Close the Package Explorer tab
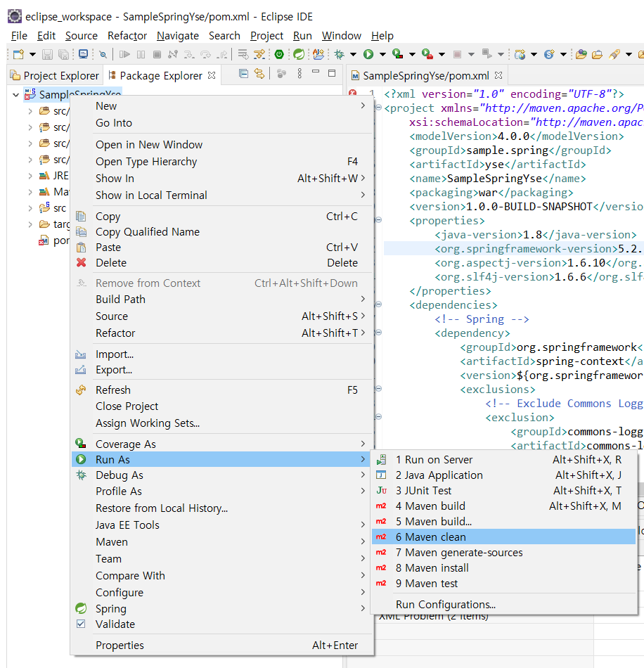Viewport: 644px width, 668px height. click(x=212, y=75)
